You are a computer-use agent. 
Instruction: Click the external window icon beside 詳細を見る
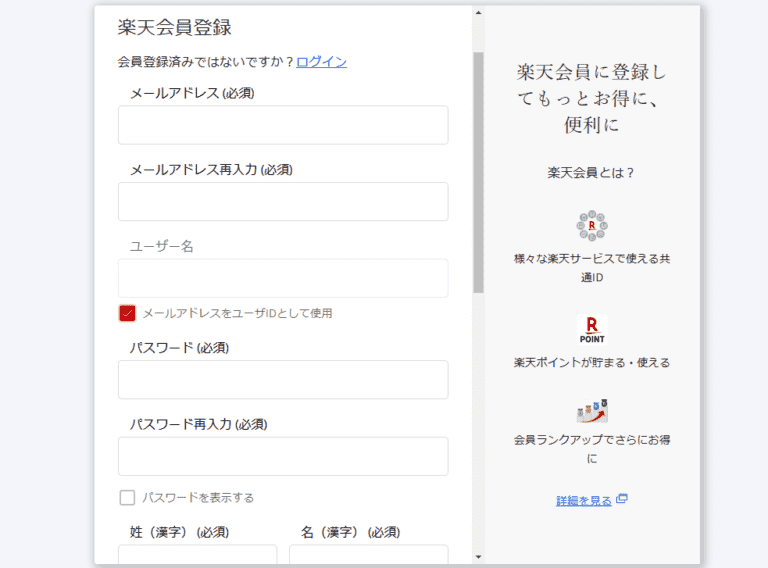click(622, 498)
